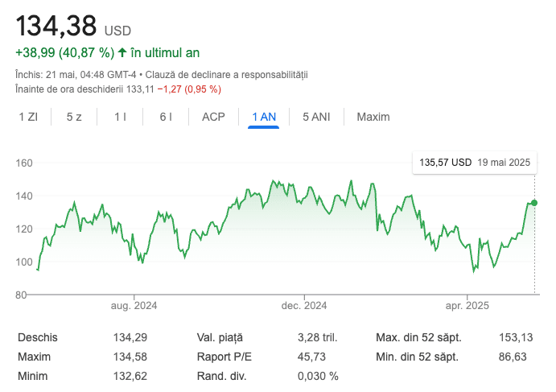Click the Val. piață label
Viewport: 556px width, 392px height.
coord(220,337)
